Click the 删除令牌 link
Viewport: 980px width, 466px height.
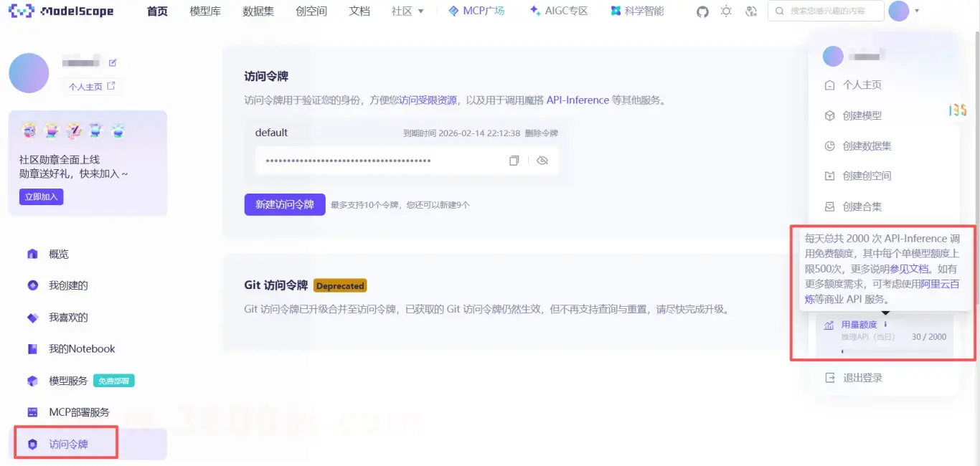coord(541,133)
